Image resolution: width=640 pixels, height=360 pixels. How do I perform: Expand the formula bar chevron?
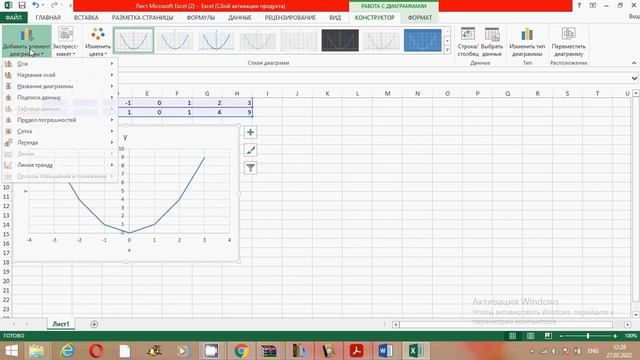click(x=634, y=78)
